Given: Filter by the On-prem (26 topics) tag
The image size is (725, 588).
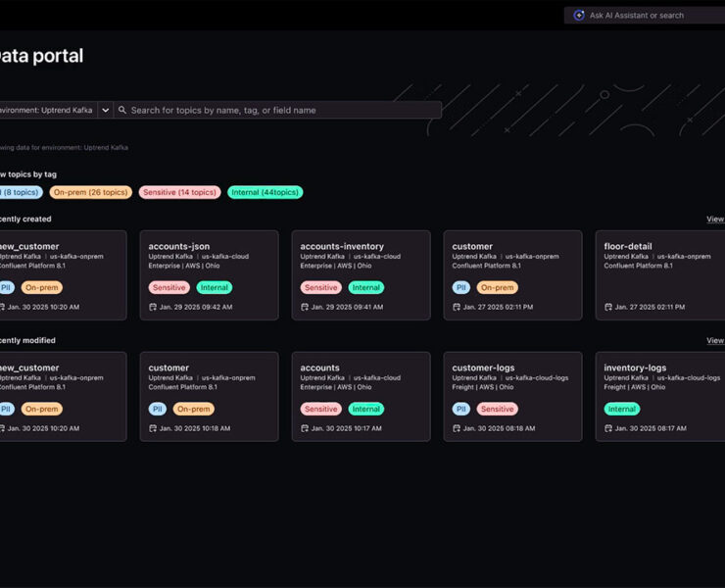Looking at the screenshot, I should pos(90,192).
